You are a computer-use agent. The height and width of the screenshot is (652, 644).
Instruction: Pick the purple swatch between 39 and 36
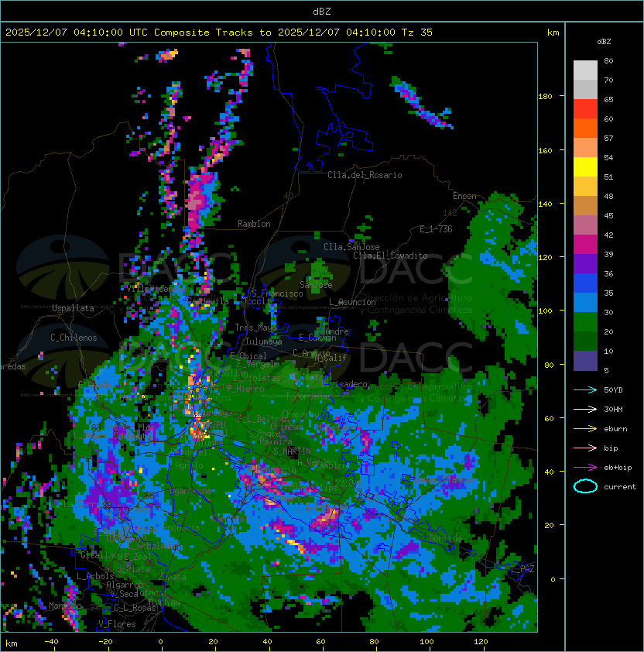(585, 263)
